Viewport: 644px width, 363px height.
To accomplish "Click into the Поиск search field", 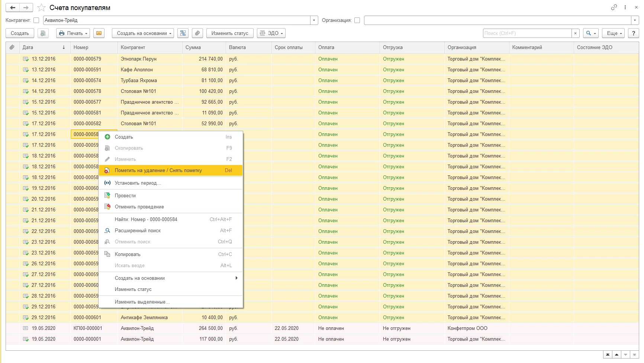I will click(527, 33).
